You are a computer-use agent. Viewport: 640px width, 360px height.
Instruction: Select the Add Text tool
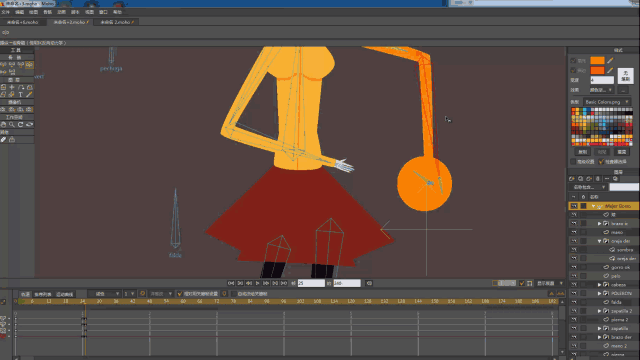[x=20, y=94]
